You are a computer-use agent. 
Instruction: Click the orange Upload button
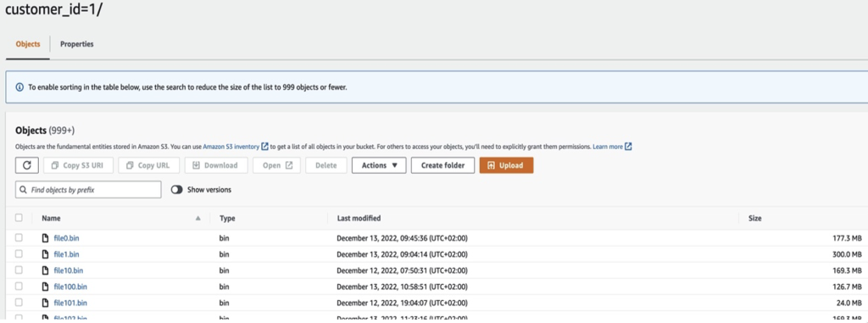point(507,165)
